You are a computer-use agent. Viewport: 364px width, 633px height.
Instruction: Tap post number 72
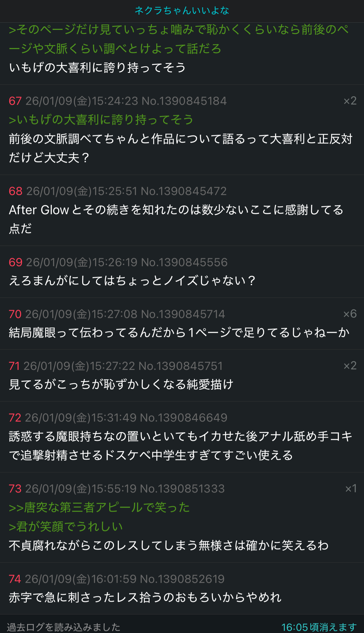pos(15,418)
